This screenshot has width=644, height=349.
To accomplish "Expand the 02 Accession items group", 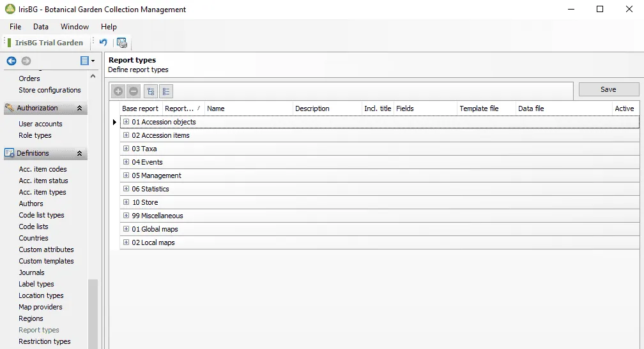I will (126, 135).
